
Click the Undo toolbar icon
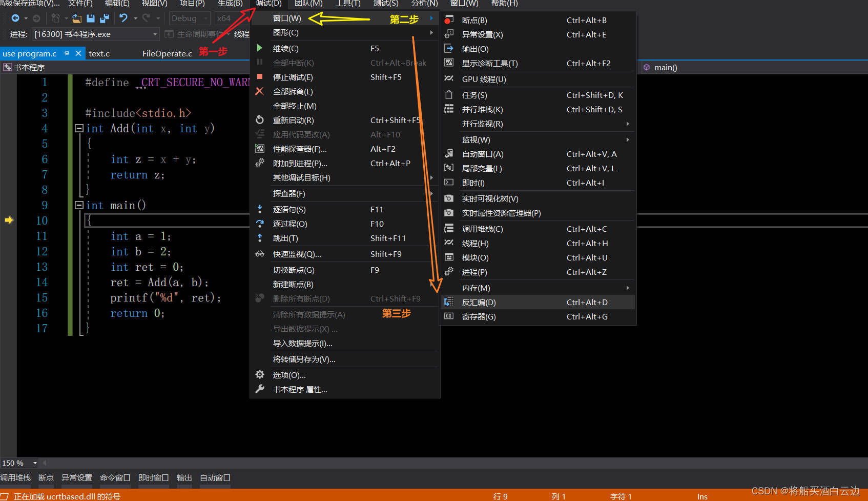[123, 18]
